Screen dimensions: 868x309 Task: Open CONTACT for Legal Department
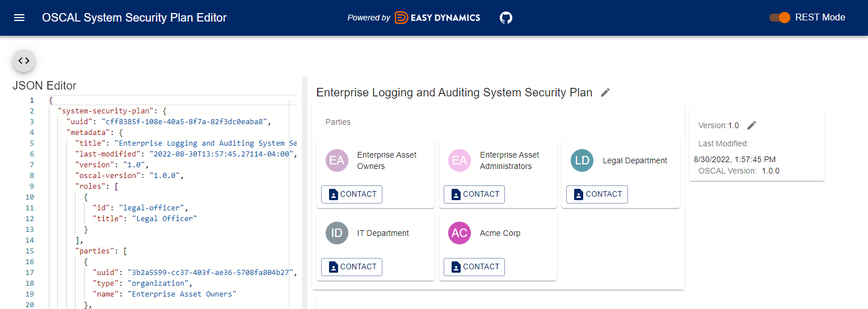597,194
